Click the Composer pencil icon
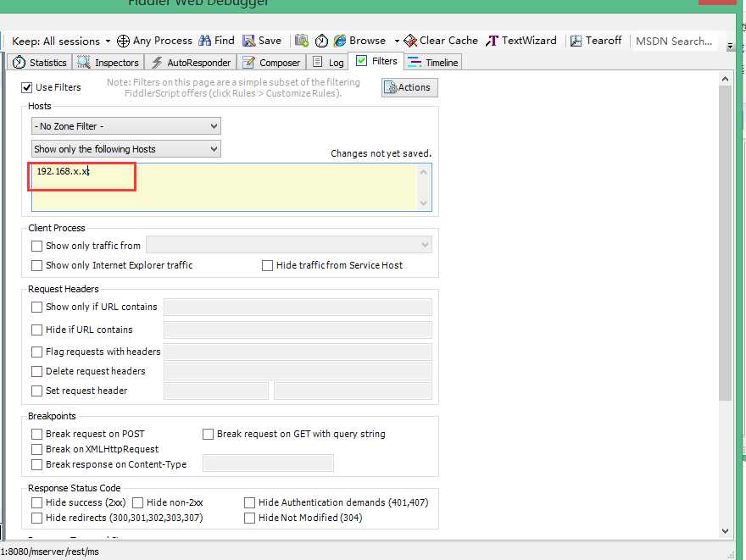The height and width of the screenshot is (560, 746). (x=248, y=63)
